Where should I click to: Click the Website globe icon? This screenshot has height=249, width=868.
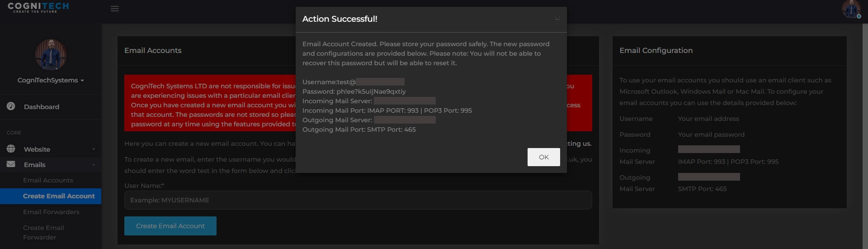(11, 148)
